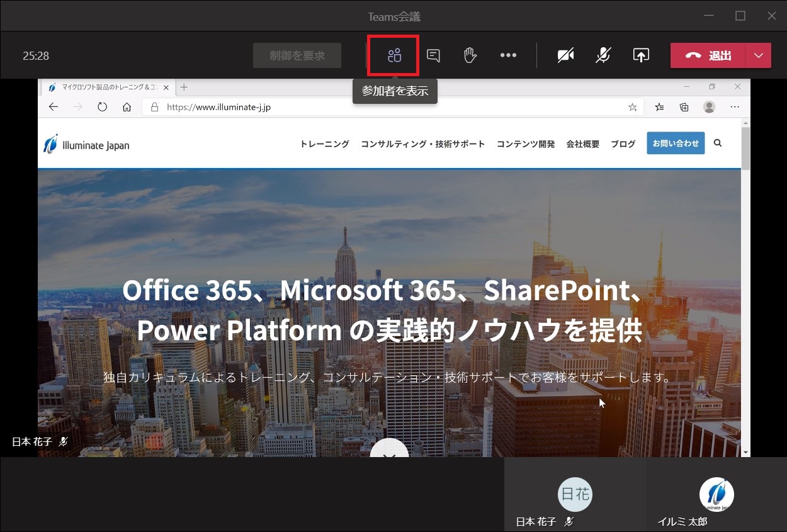Open the コンテンツ開発 menu item
The height and width of the screenshot is (532, 787).
tap(526, 144)
